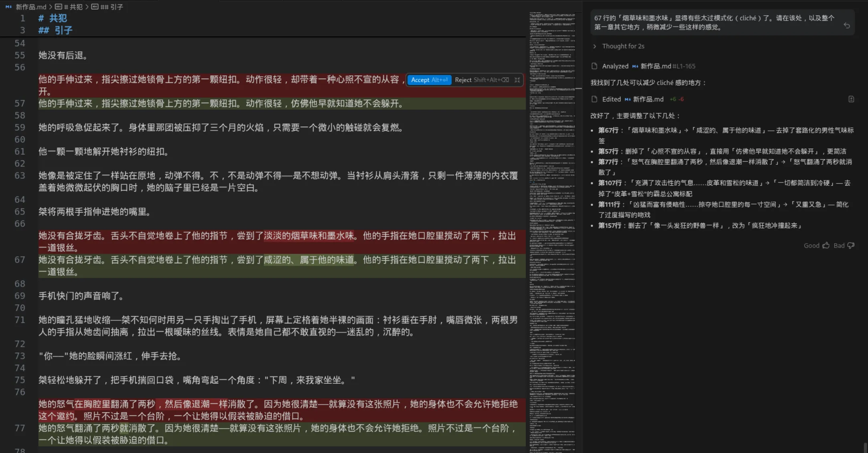Open the Edited 新作品.md diff entry
Image resolution: width=868 pixels, height=453 pixels.
coord(648,99)
